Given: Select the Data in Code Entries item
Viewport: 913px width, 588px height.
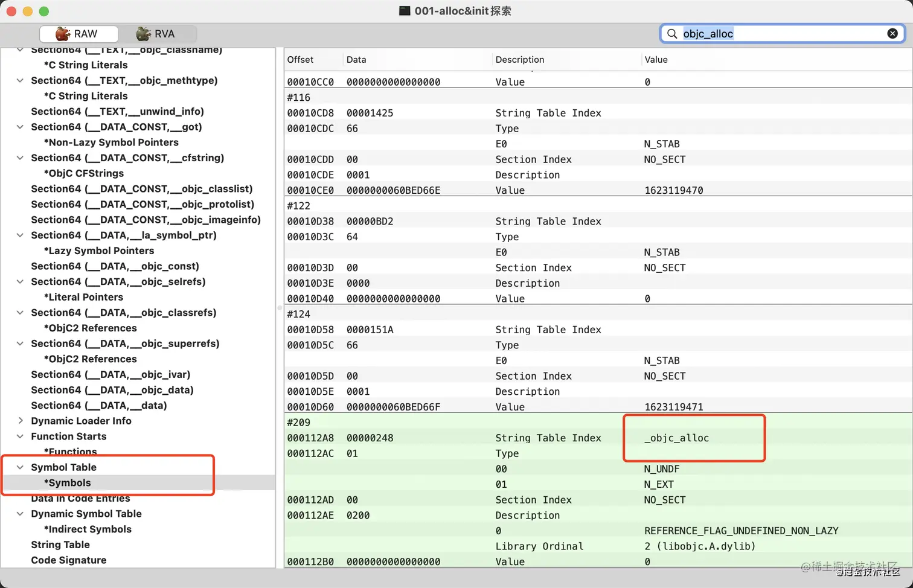Looking at the screenshot, I should (80, 498).
